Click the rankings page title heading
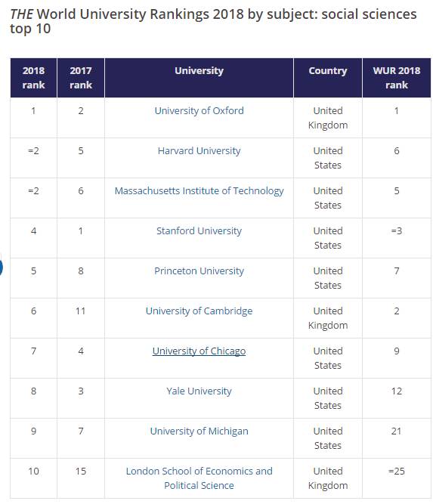 tap(213, 21)
